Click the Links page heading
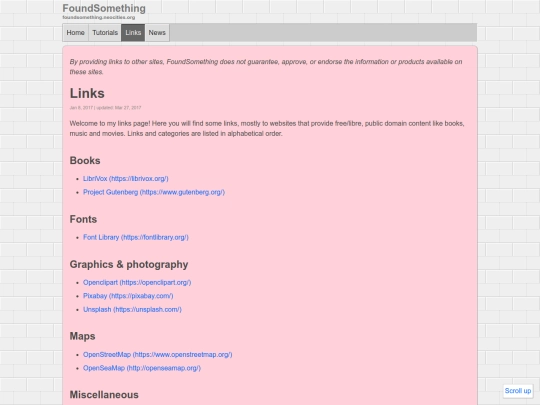540x405 pixels. [87, 93]
